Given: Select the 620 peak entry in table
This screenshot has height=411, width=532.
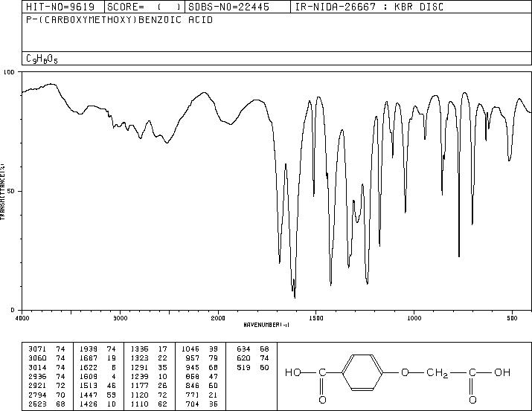Looking at the screenshot, I should click(253, 358).
